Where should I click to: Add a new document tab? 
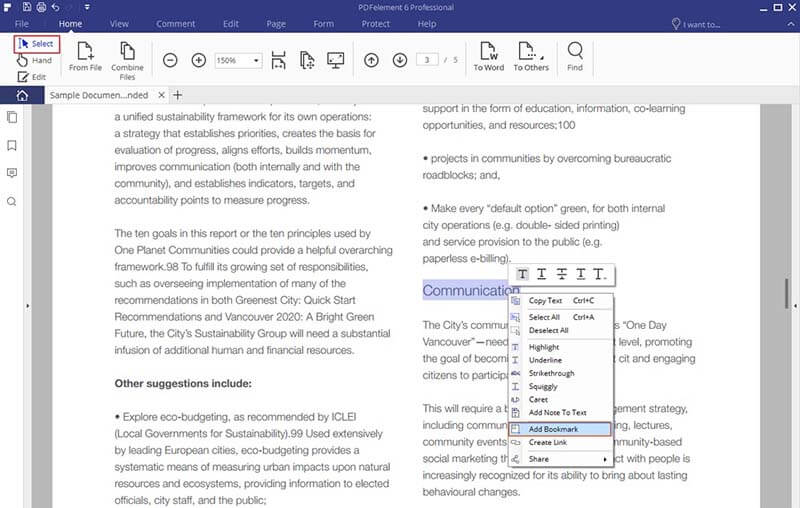(178, 95)
